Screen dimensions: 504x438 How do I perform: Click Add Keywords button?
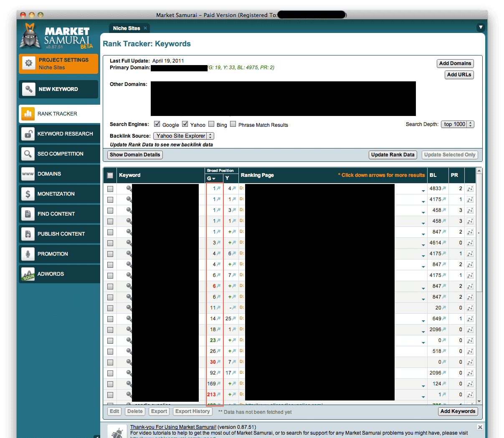click(458, 411)
